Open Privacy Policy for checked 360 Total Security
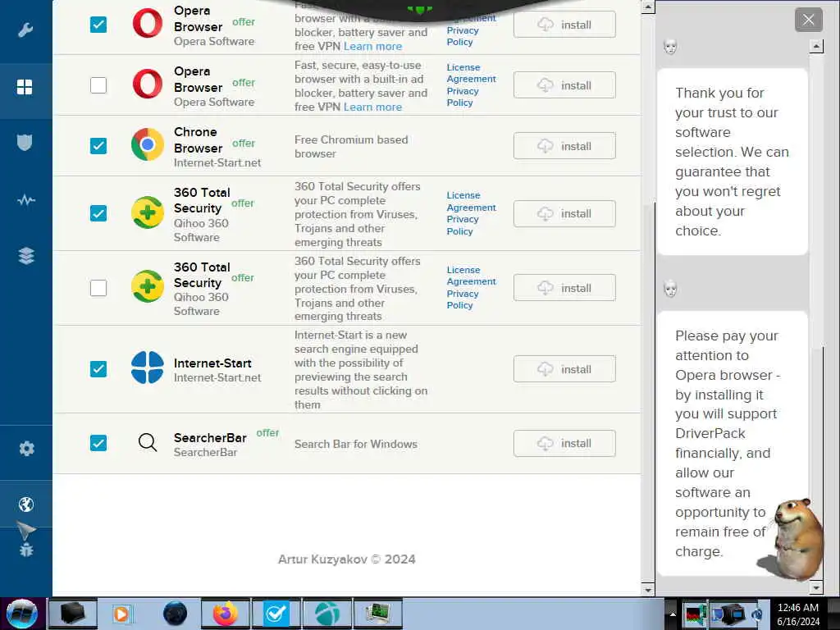The width and height of the screenshot is (840, 630). point(463,225)
